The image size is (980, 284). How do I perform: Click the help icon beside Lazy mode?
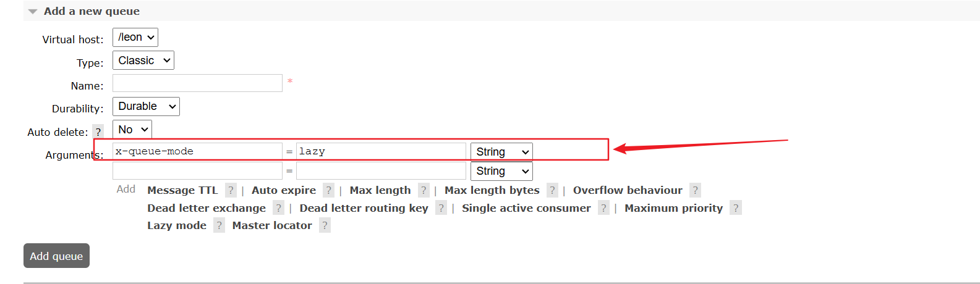[x=219, y=225]
